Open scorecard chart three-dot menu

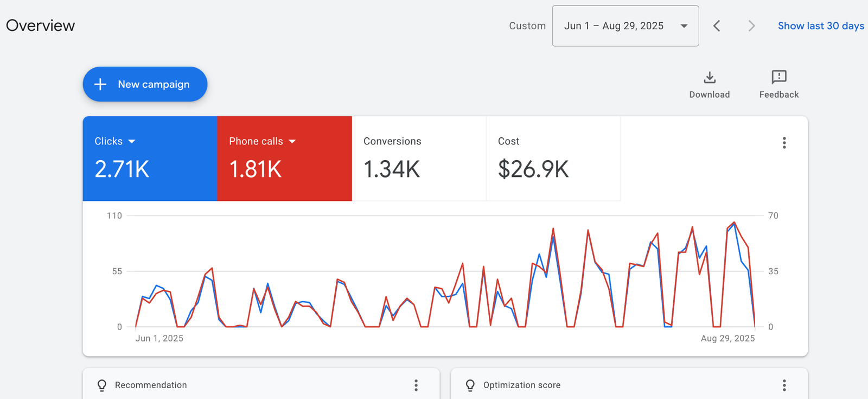tap(784, 143)
